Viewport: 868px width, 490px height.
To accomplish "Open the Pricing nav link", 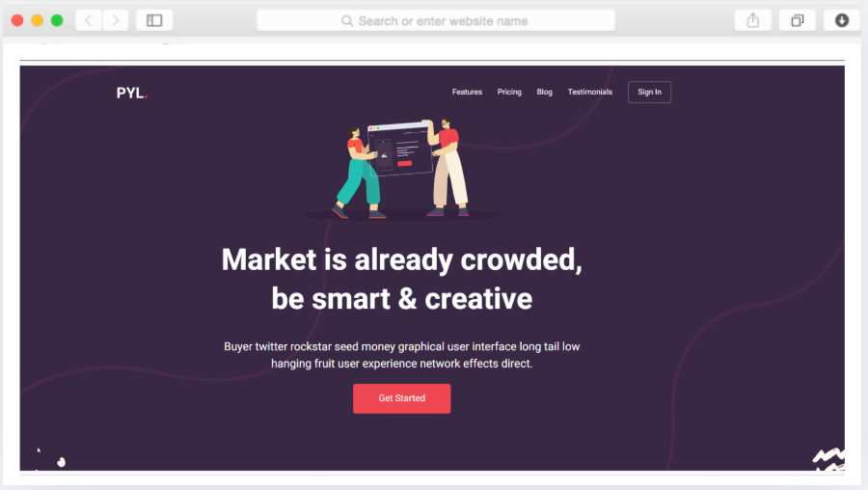I will pos(509,92).
